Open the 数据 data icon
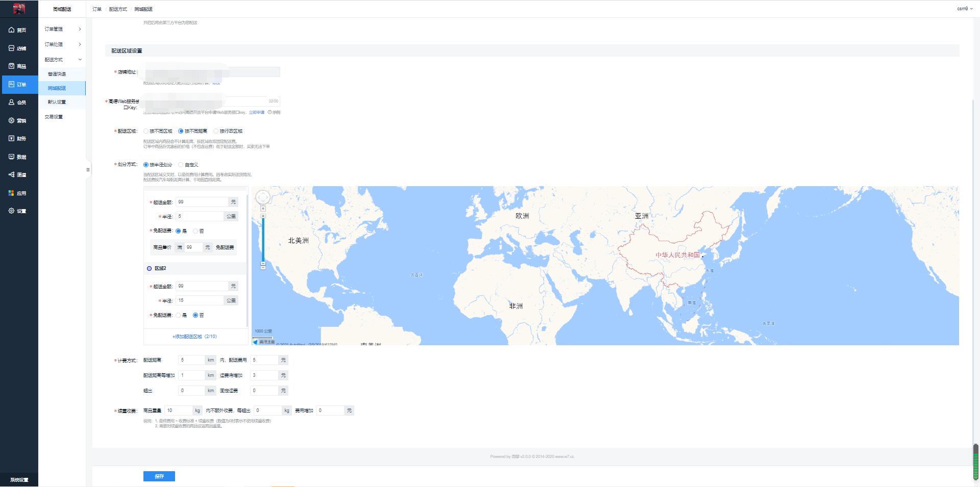This screenshot has width=980, height=487. [x=11, y=157]
